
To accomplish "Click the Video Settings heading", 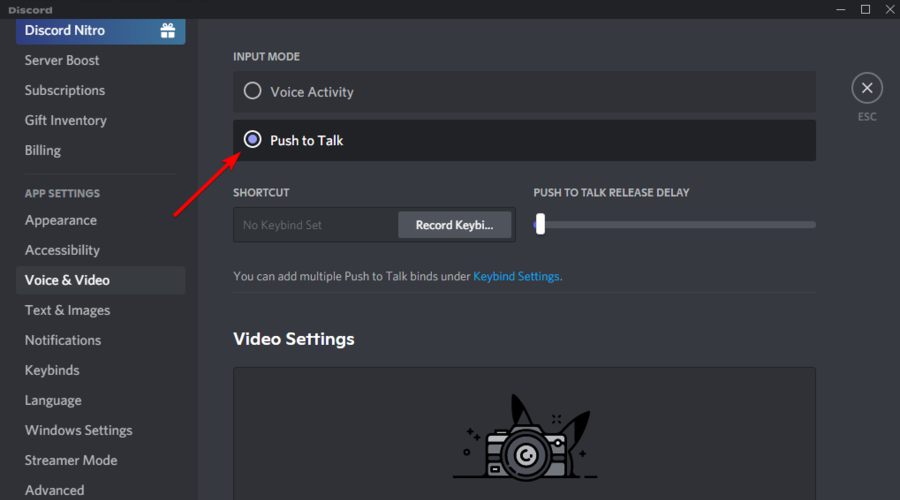I will (294, 339).
